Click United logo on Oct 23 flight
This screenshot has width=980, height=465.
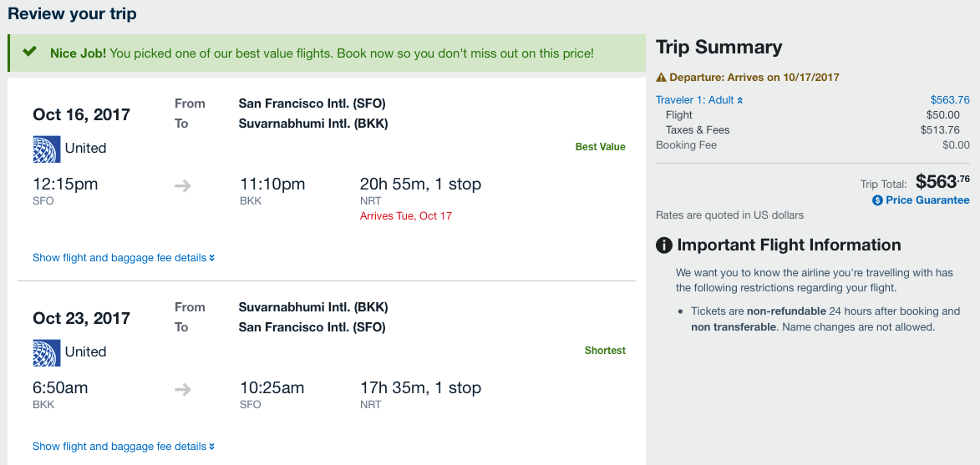pos(47,352)
